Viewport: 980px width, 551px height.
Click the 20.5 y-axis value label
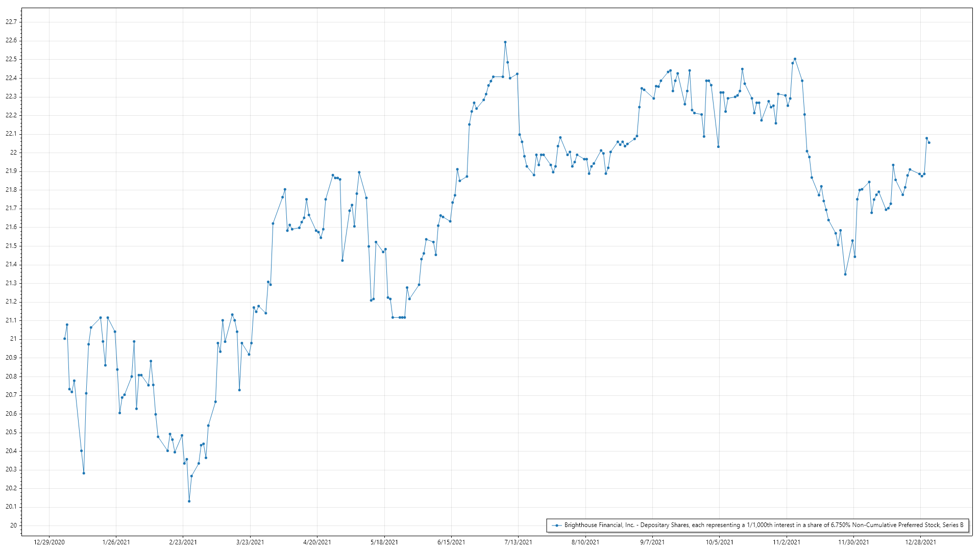coord(11,433)
